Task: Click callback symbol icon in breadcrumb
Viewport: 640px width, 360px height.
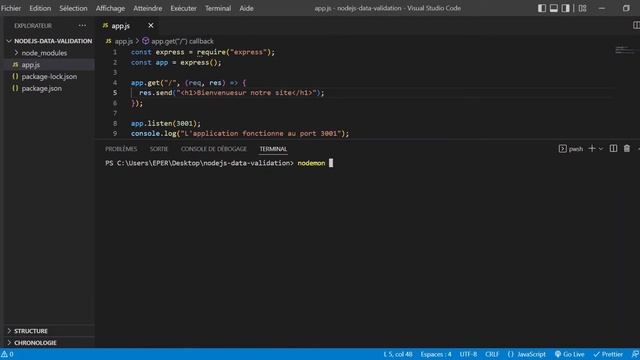Action: click(145, 41)
